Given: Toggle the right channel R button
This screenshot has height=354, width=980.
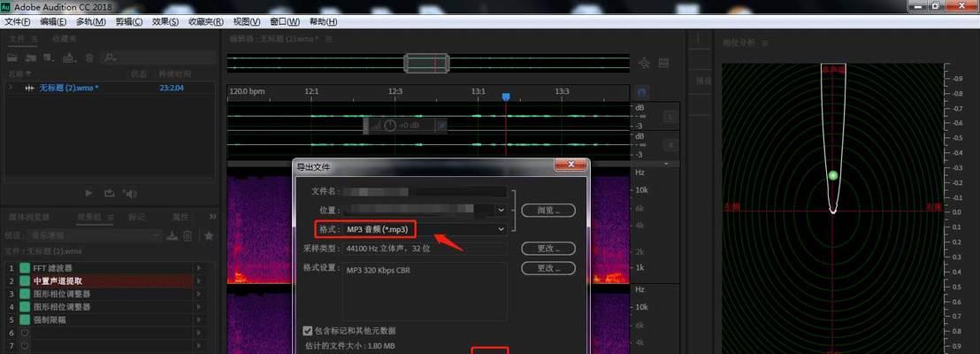Looking at the screenshot, I should pyautogui.click(x=670, y=145).
